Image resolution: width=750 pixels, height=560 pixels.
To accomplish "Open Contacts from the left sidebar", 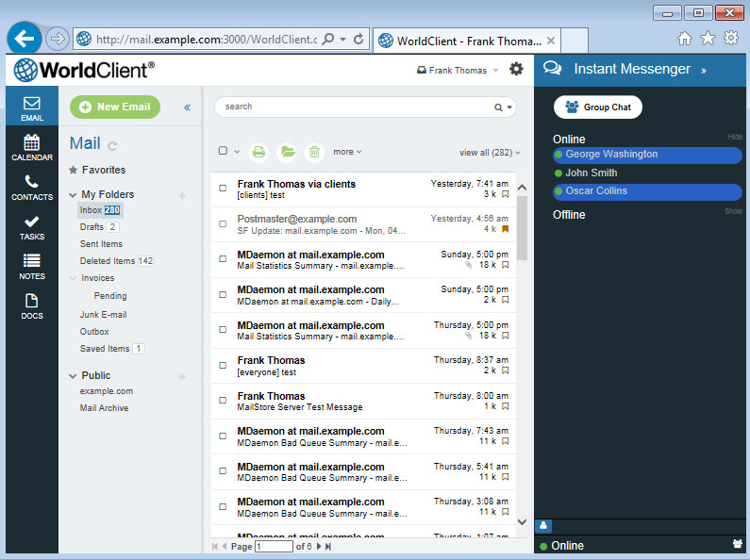I will (32, 188).
